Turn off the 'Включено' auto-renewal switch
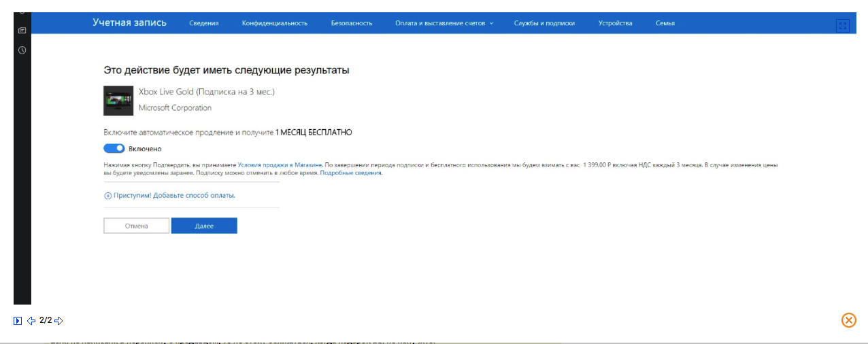This screenshot has height=344, width=868. 114,148
